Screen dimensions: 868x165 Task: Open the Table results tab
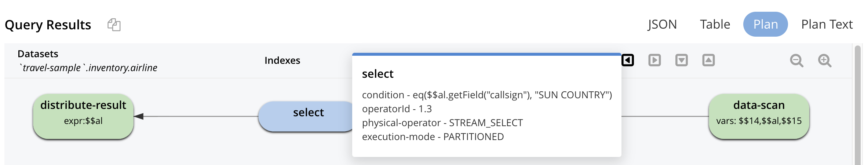[715, 24]
